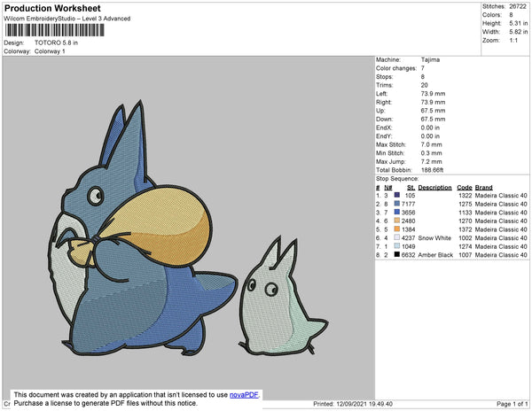The height and width of the screenshot is (411, 532).
Task: Pick the royal blue swatch beside 3656
Action: (397, 212)
